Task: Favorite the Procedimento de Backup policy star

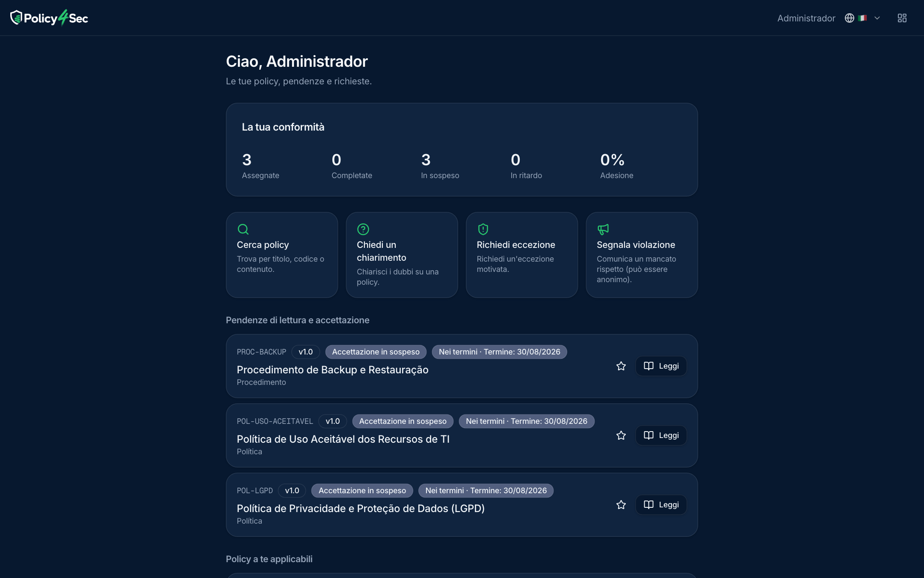Action: [621, 366]
